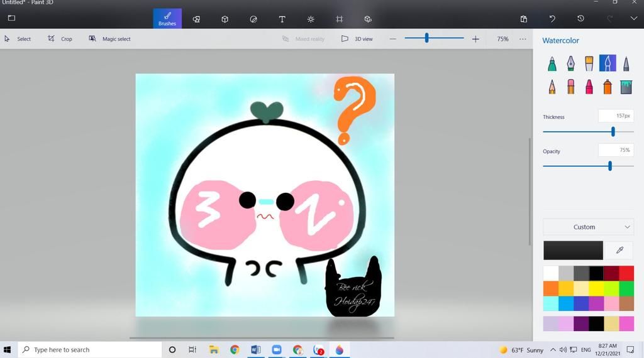
Task: Open the Canvas tab
Action: coord(339,19)
